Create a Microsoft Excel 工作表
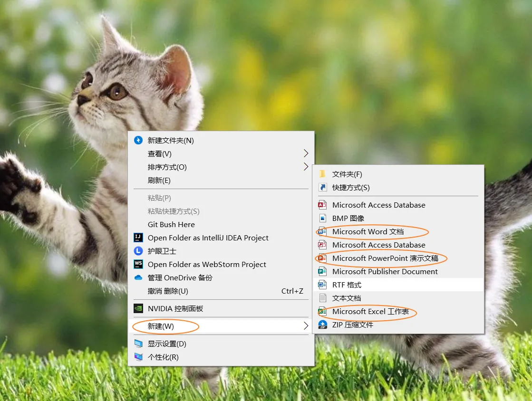 (x=398, y=311)
